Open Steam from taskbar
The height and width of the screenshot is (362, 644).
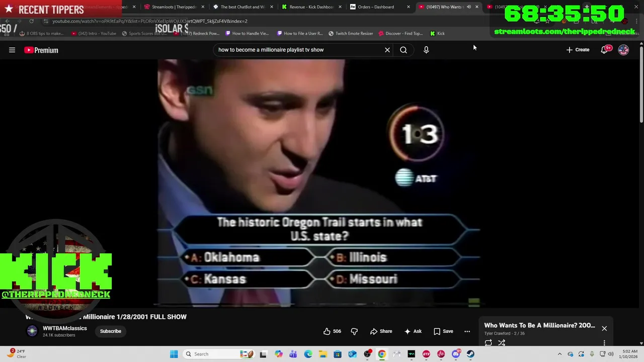tap(470, 354)
